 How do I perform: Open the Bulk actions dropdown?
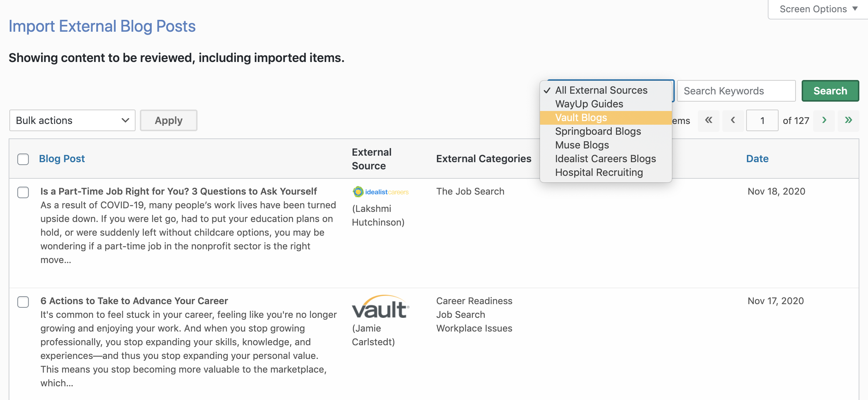point(72,120)
